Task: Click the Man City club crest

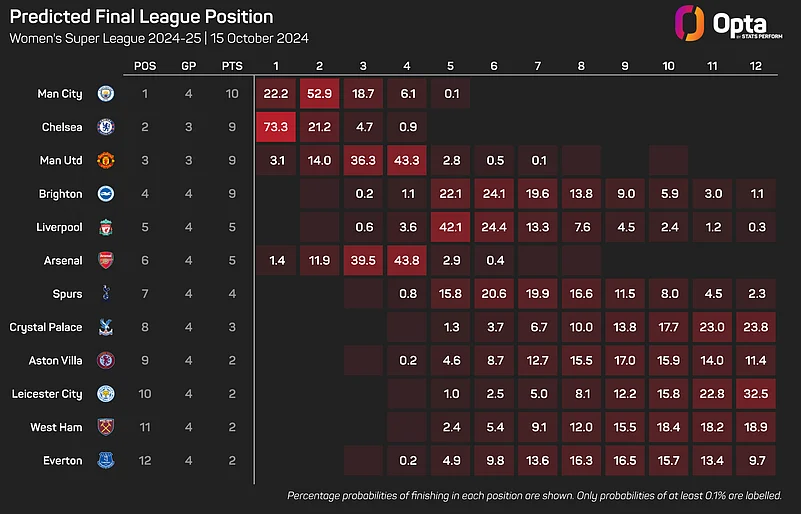Action: point(105,94)
